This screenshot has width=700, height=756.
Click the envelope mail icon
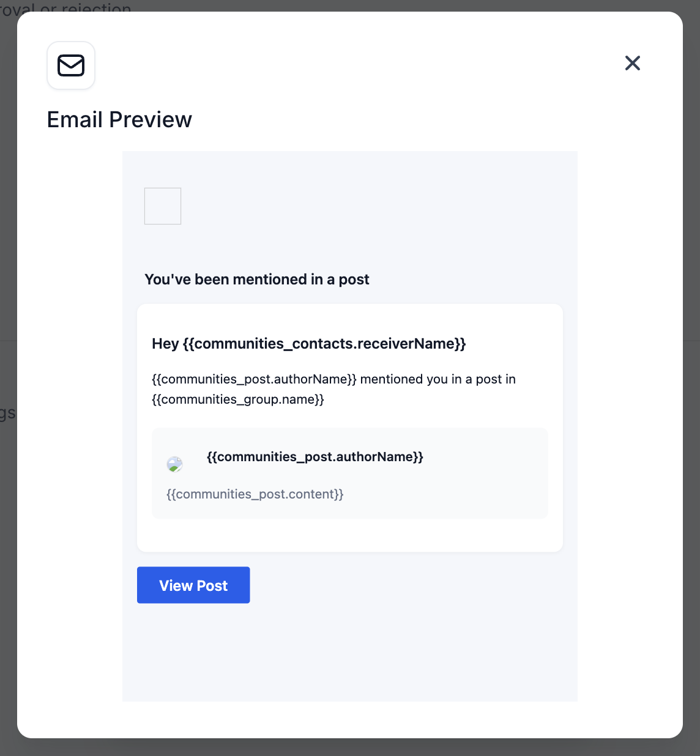tap(71, 65)
